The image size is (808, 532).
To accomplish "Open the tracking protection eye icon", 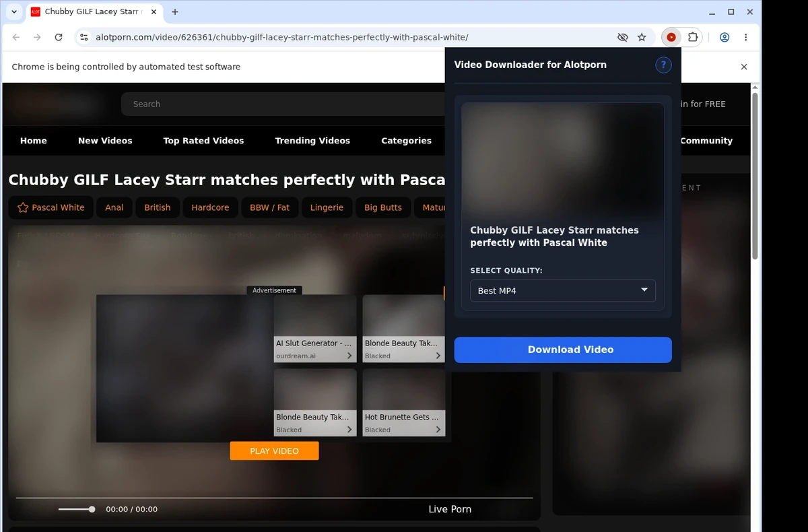I will point(623,38).
